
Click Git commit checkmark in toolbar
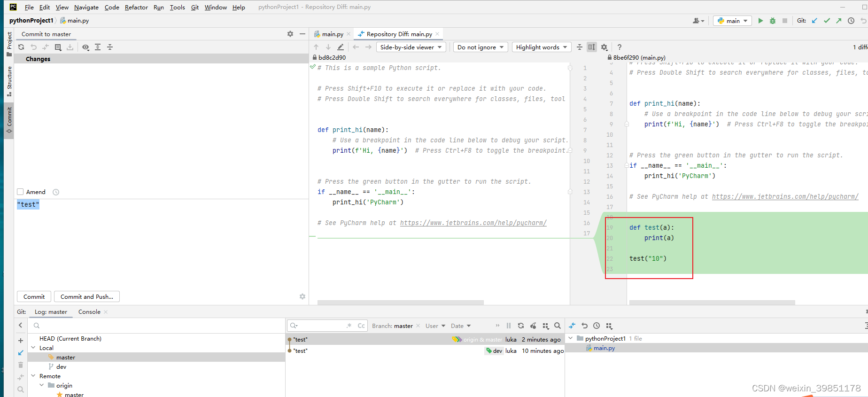(827, 21)
